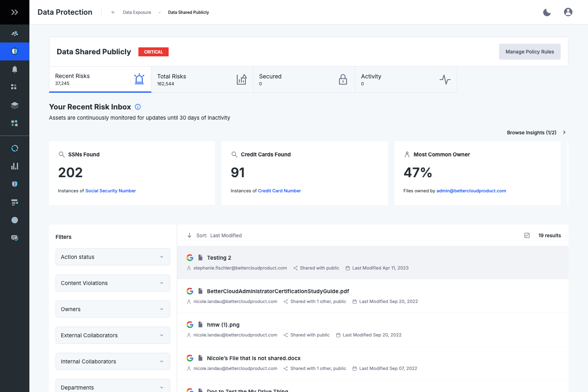Open the stacked layers icon in sidebar
The height and width of the screenshot is (392, 588).
15,105
